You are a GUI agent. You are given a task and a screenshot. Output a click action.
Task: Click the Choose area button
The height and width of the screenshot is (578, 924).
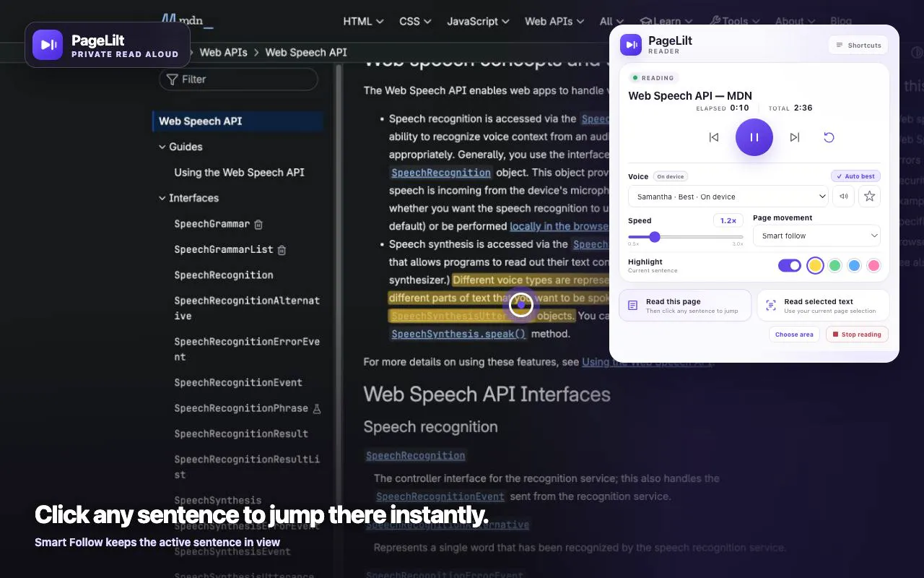tap(794, 335)
